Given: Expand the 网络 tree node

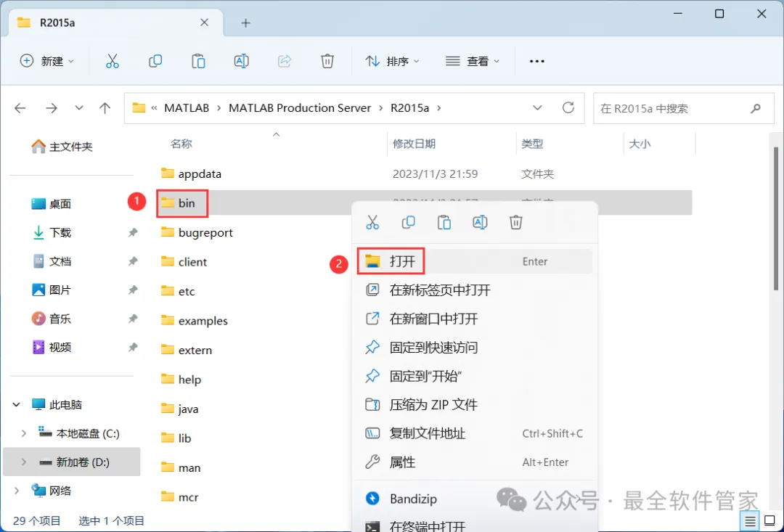Looking at the screenshot, I should click(17, 491).
